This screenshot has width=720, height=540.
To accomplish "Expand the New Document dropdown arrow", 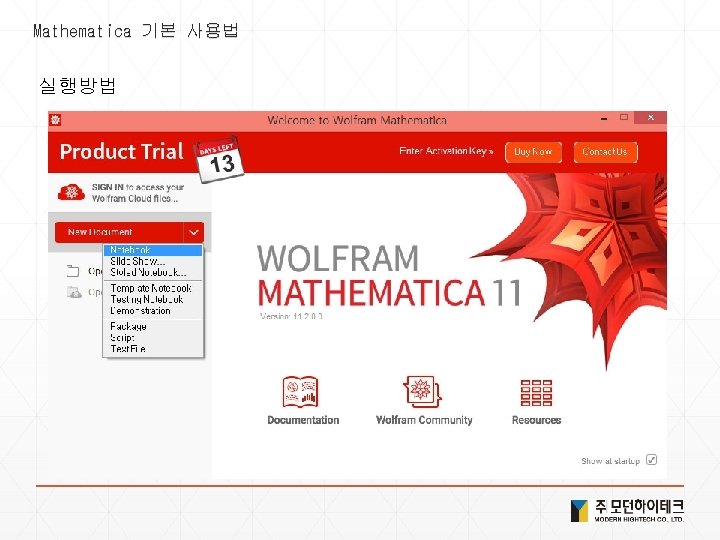I will coord(193,232).
